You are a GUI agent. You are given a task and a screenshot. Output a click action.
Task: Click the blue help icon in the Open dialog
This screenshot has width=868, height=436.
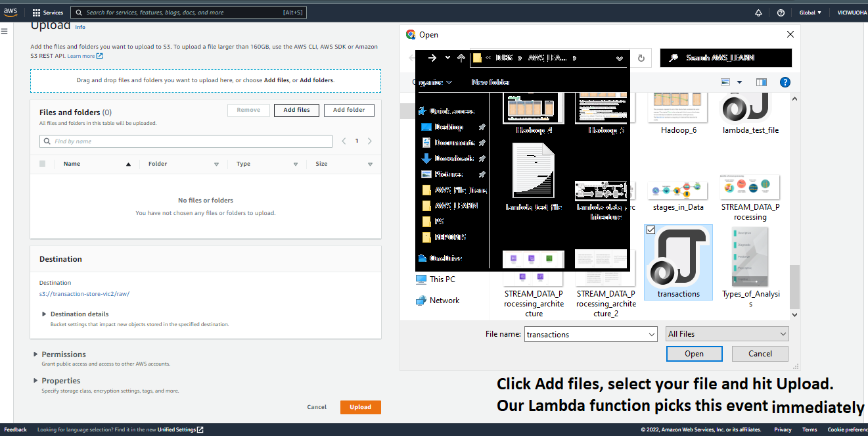click(785, 82)
